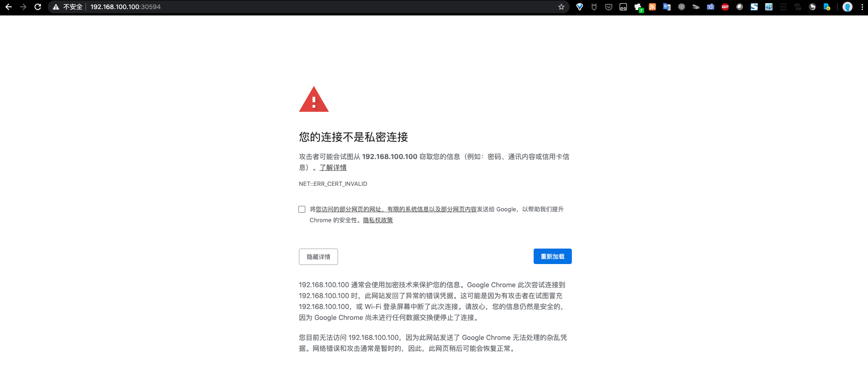Click the forward navigation arrow

click(x=23, y=7)
